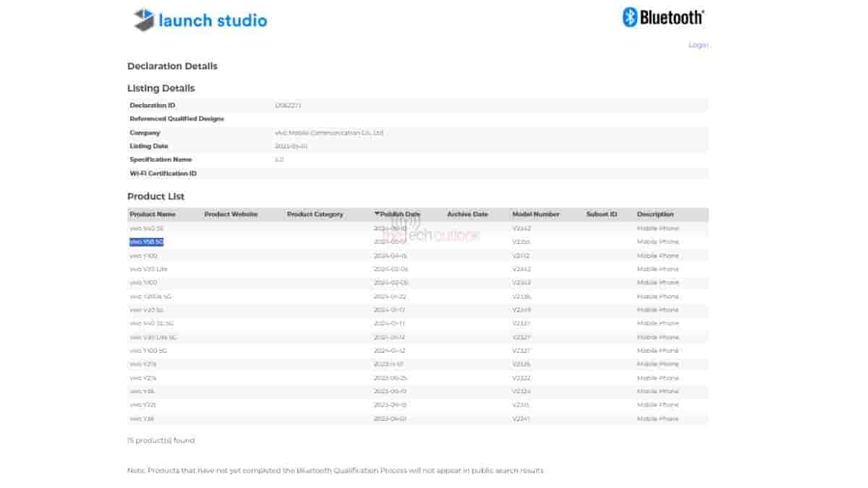Toggle the Publish Date sort arrow

point(377,214)
